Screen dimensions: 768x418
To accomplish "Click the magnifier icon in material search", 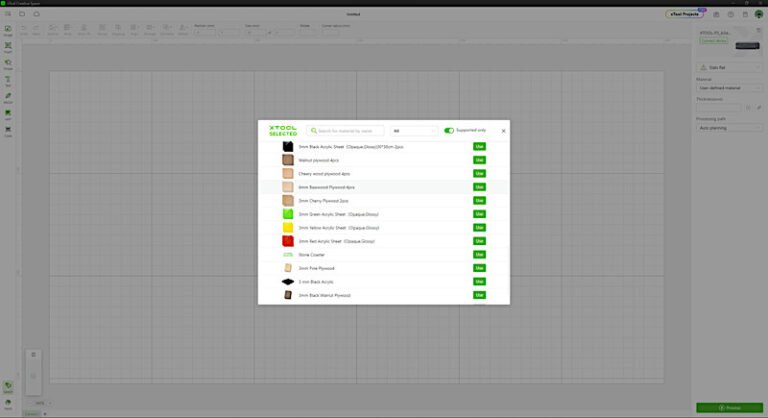I will pos(313,131).
